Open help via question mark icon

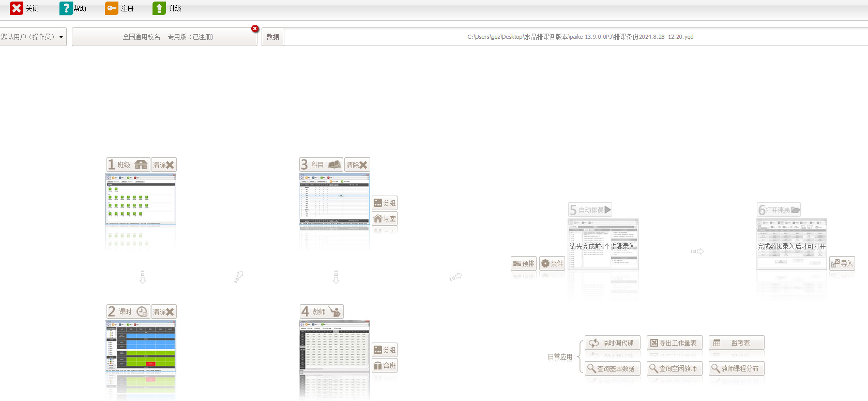[66, 8]
